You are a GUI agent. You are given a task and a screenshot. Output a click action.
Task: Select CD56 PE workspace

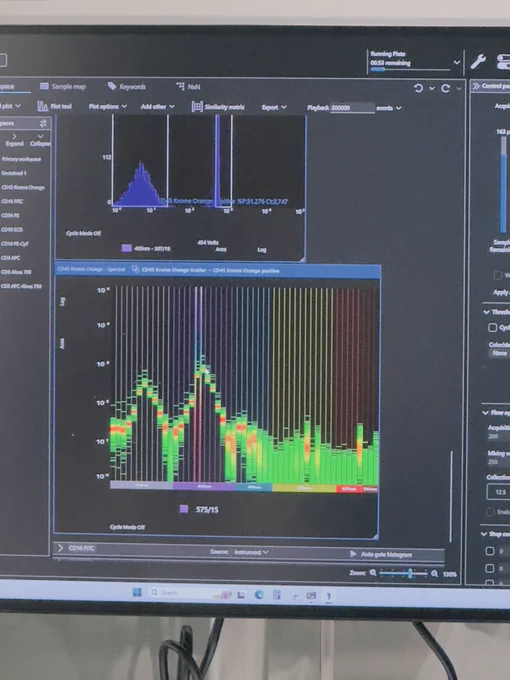(x=10, y=216)
